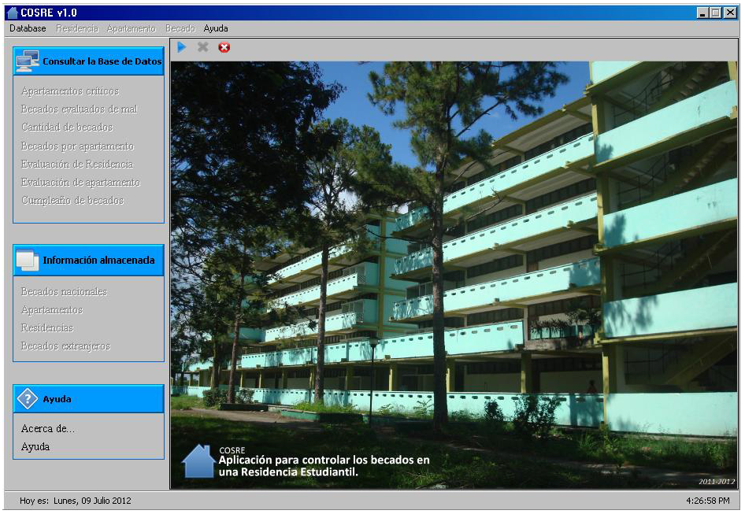Open the Apartamento menu

pyautogui.click(x=131, y=29)
